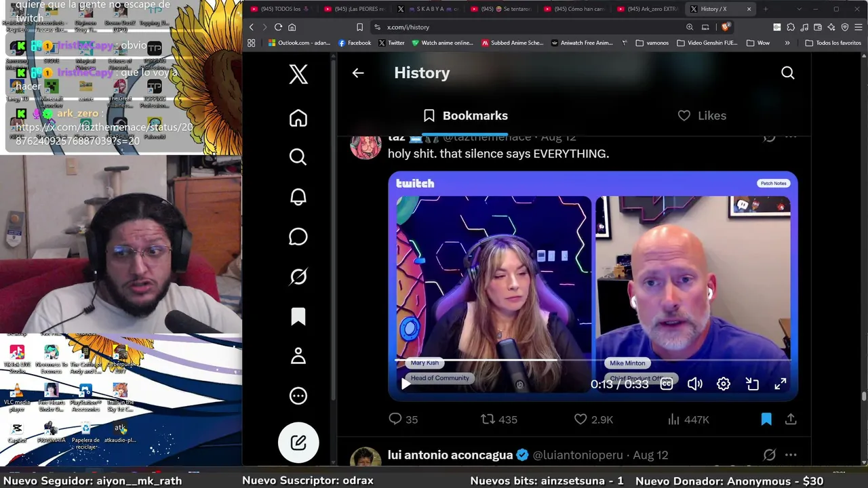Open the Watch anime online bookmark

pyautogui.click(x=442, y=43)
